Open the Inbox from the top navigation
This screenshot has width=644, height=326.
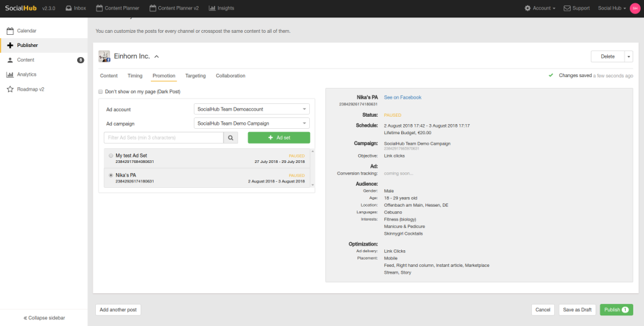coord(76,8)
